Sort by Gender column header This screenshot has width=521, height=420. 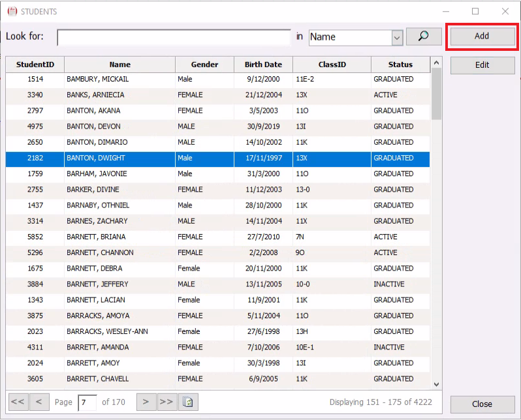pyautogui.click(x=205, y=65)
